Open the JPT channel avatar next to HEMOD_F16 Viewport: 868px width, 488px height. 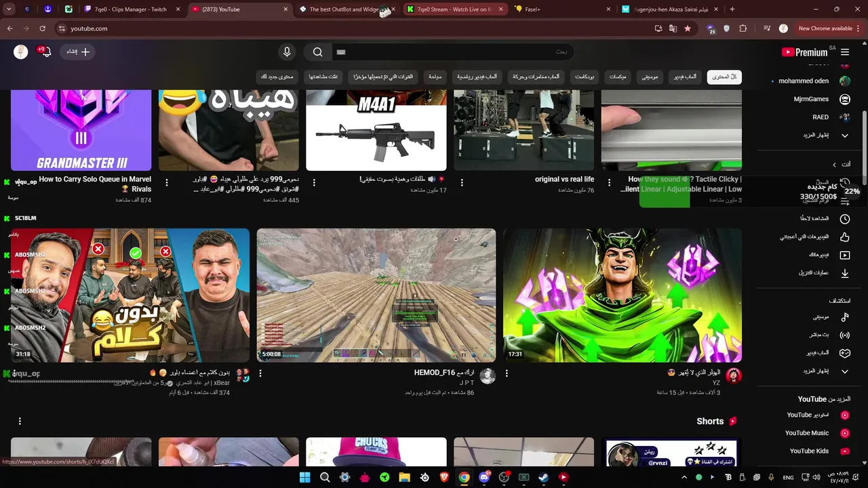(488, 376)
